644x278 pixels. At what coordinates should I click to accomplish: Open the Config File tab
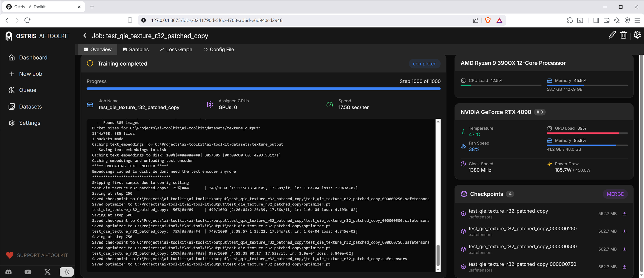(219, 49)
